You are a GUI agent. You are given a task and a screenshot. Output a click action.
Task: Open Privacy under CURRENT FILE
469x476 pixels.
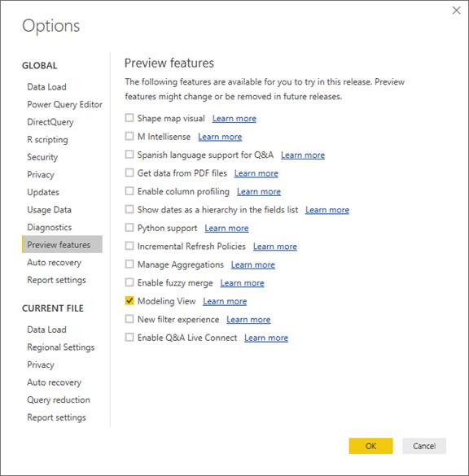pyautogui.click(x=41, y=365)
